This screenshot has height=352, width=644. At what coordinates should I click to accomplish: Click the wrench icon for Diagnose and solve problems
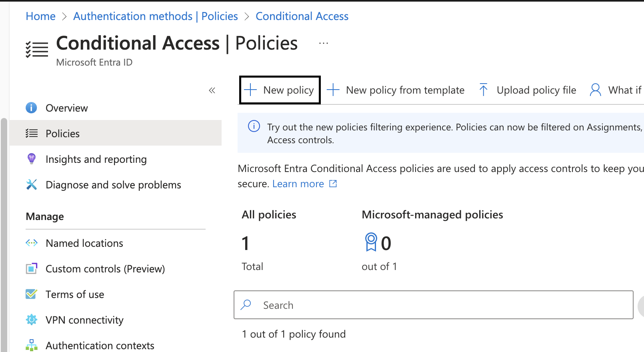31,184
